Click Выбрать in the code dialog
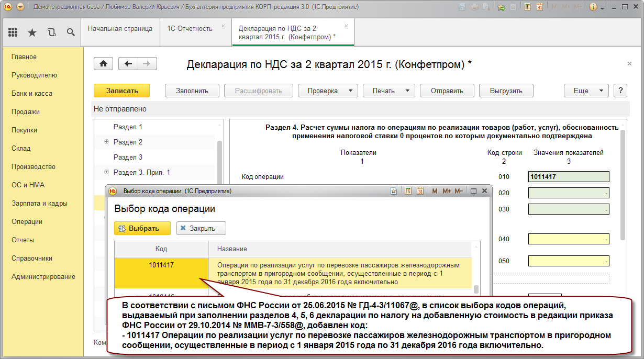The width and height of the screenshot is (644, 359). [x=143, y=228]
